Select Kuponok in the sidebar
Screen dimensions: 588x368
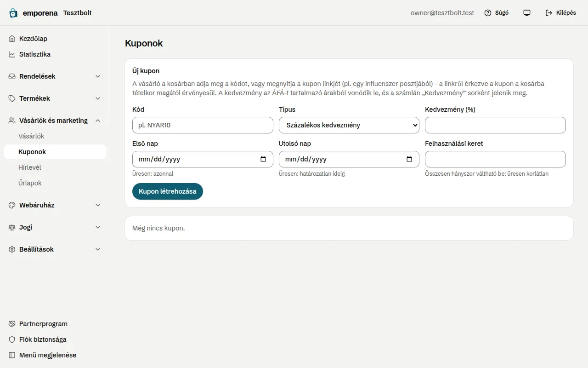click(x=55, y=152)
